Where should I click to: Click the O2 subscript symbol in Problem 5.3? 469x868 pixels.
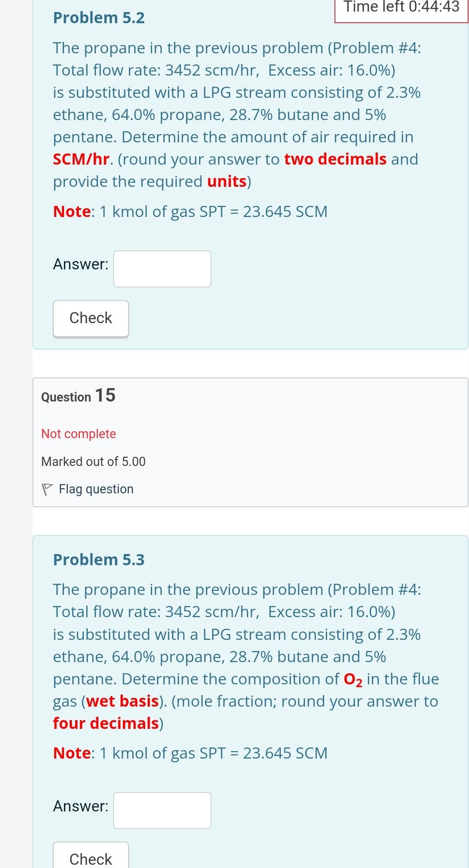pyautogui.click(x=353, y=678)
